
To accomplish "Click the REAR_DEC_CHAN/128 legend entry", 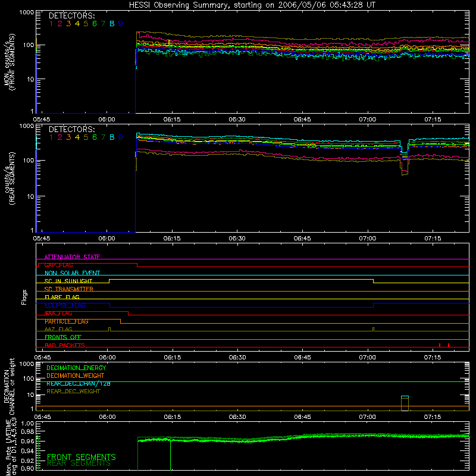I will pyautogui.click(x=79, y=383).
